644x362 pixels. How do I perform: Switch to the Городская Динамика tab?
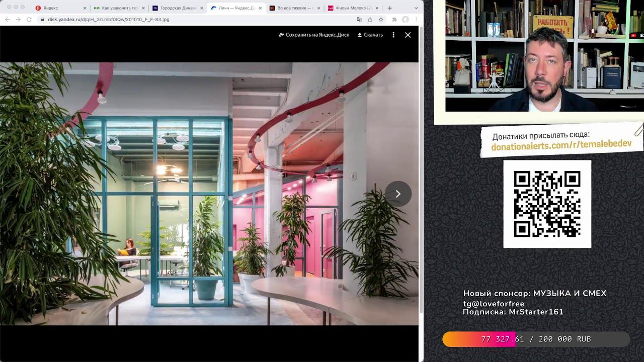[176, 8]
